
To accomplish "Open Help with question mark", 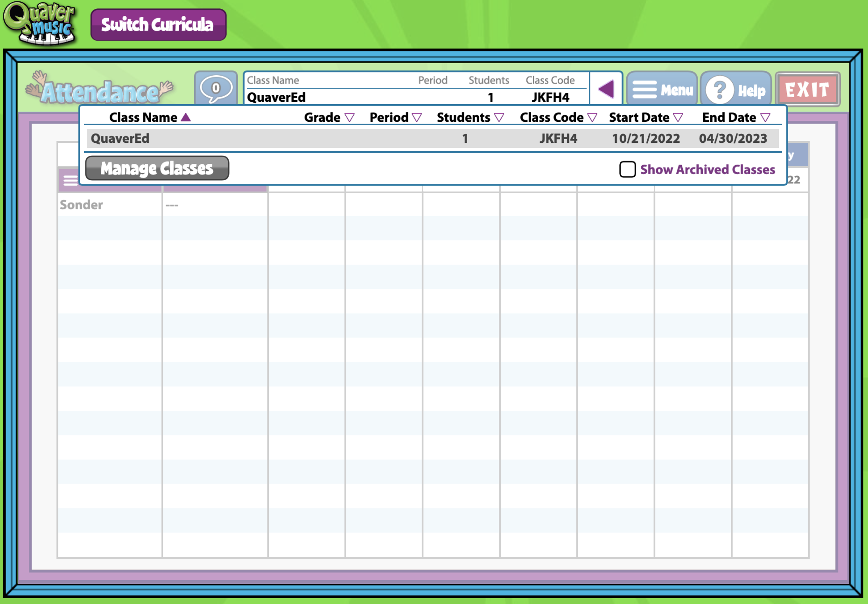I will coord(735,89).
